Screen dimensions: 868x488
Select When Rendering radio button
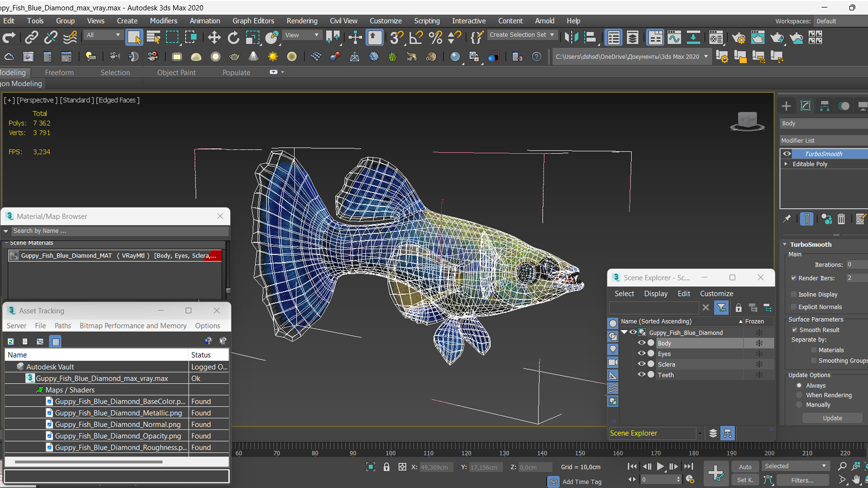[799, 395]
